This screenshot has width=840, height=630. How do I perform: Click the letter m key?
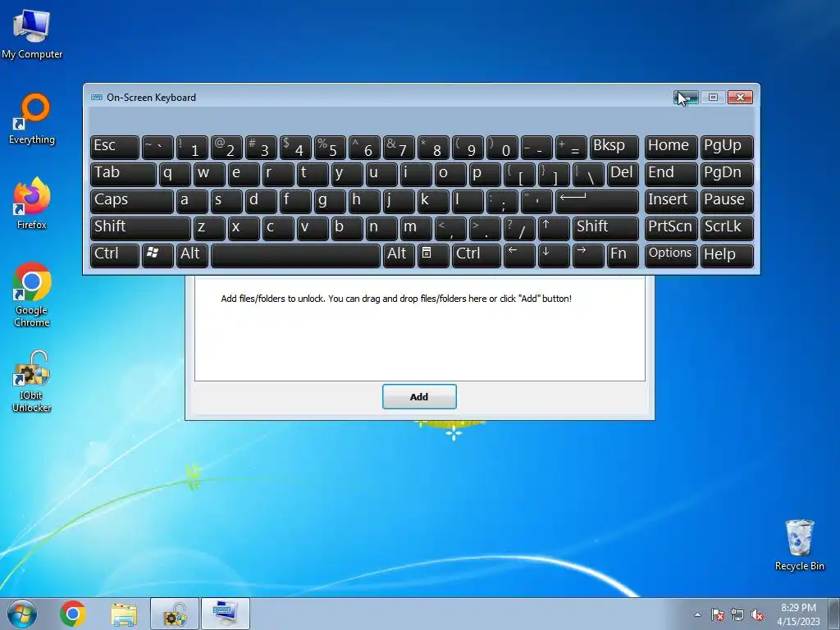416,228
